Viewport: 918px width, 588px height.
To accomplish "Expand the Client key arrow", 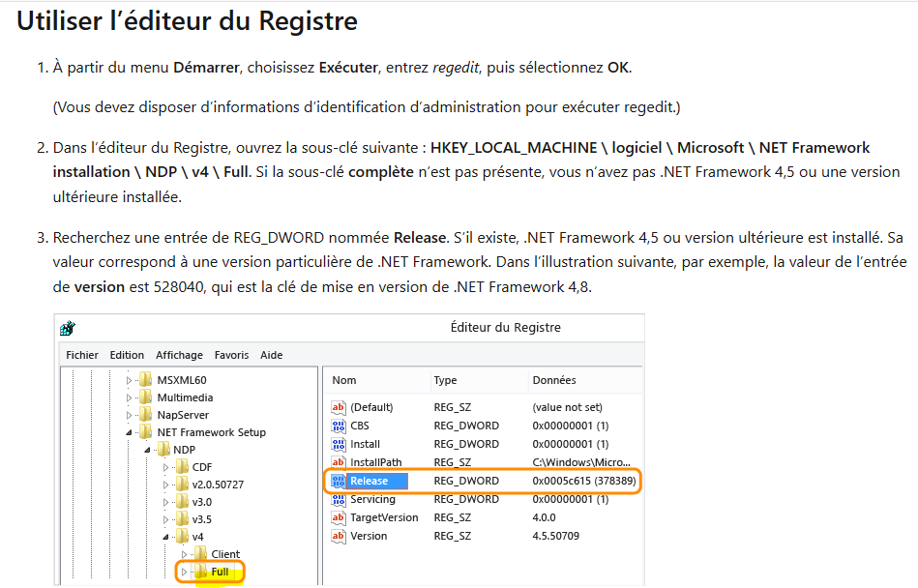I will (184, 554).
